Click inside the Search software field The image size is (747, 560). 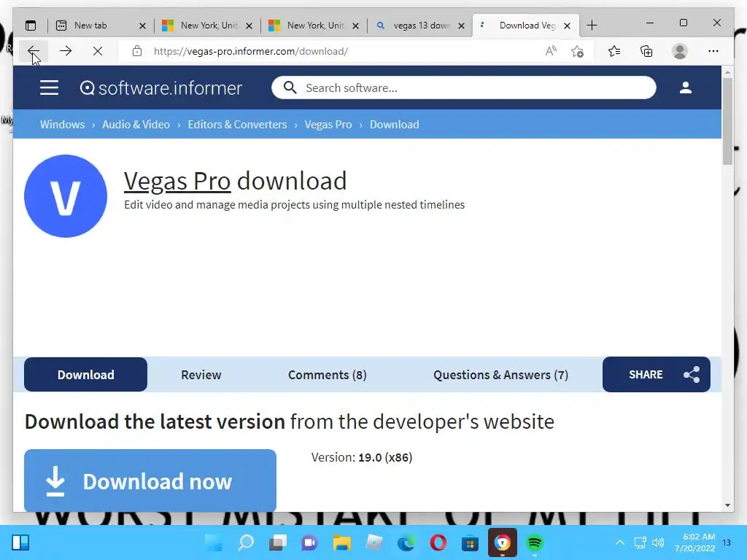[x=463, y=87]
